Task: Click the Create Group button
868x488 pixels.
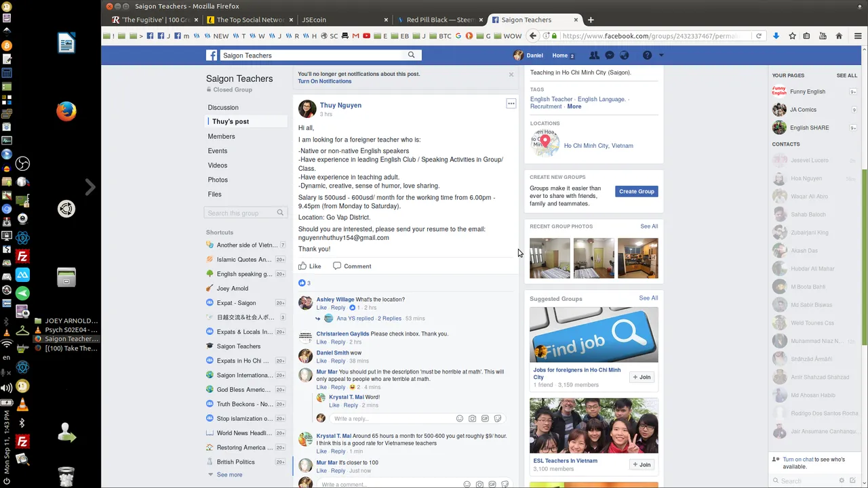Action: click(637, 192)
